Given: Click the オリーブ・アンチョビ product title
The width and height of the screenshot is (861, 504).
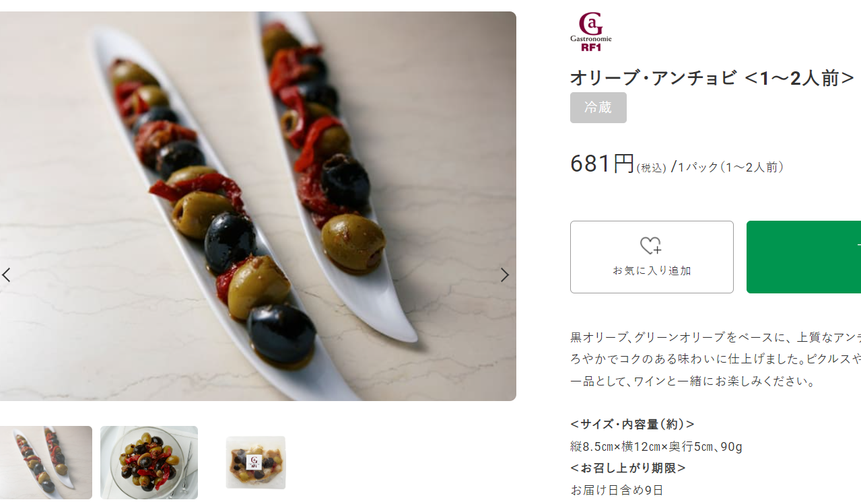Looking at the screenshot, I should 712,78.
